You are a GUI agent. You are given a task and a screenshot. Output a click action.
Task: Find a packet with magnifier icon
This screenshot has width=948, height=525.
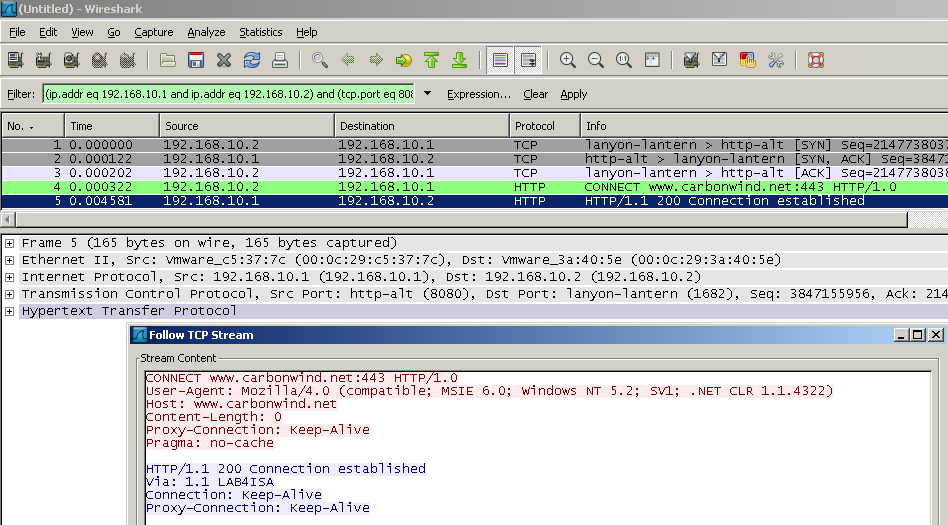[320, 60]
